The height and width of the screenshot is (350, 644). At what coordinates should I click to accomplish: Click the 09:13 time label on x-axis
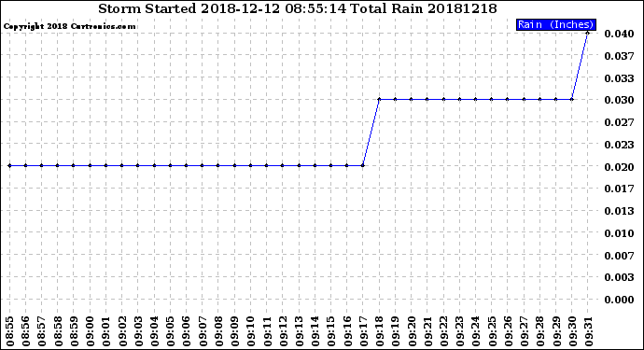click(x=299, y=331)
